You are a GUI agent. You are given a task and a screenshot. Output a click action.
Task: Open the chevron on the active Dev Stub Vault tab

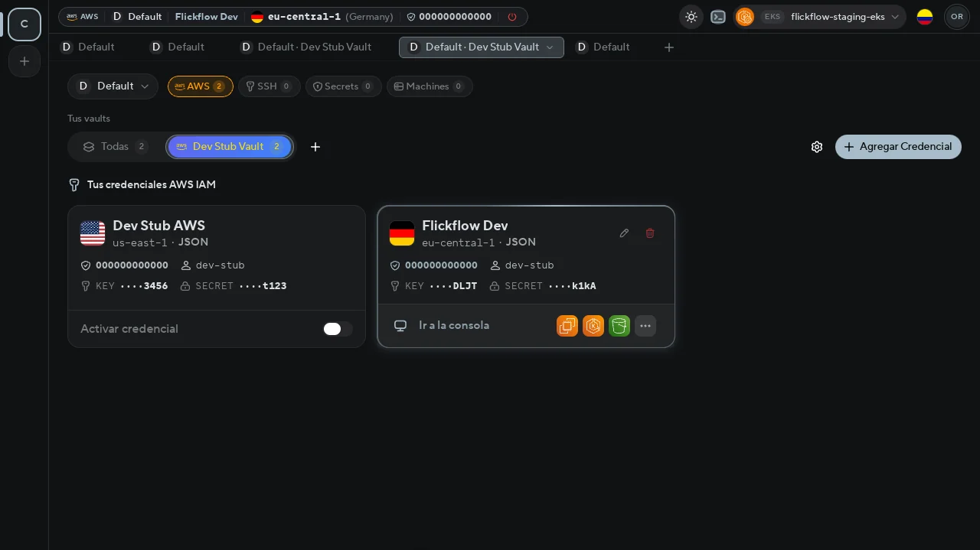coord(549,47)
